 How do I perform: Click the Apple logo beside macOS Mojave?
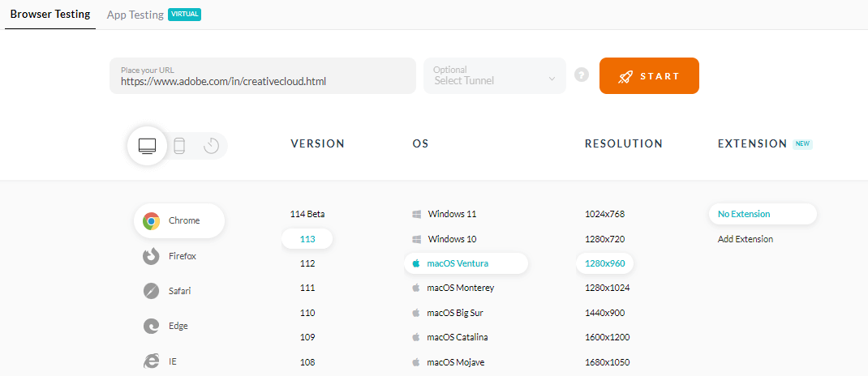[x=416, y=363]
